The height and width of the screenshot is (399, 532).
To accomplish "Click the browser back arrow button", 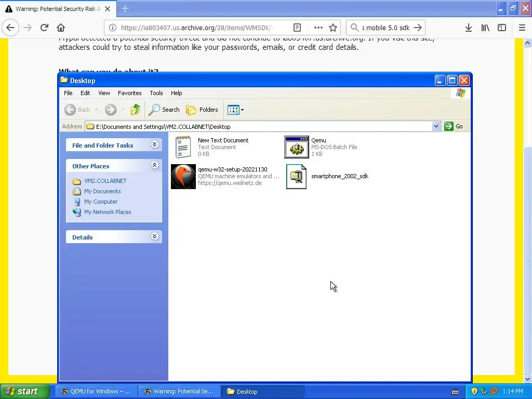I will pyautogui.click(x=10, y=28).
